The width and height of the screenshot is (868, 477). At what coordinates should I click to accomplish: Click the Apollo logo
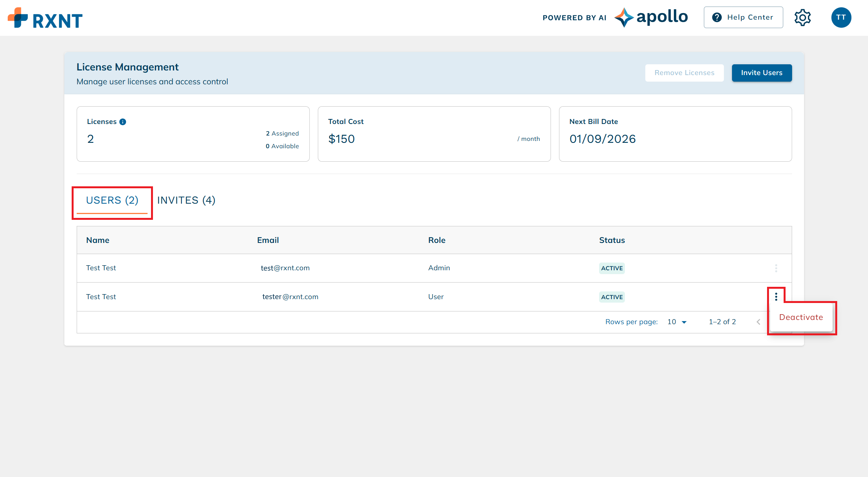pyautogui.click(x=651, y=17)
